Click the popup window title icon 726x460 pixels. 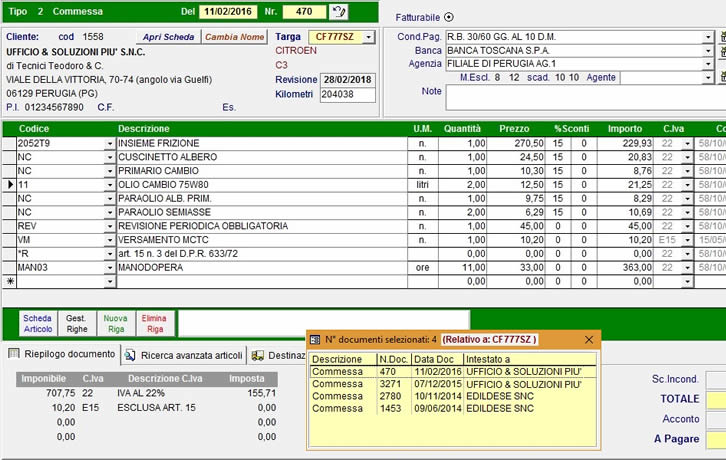315,340
